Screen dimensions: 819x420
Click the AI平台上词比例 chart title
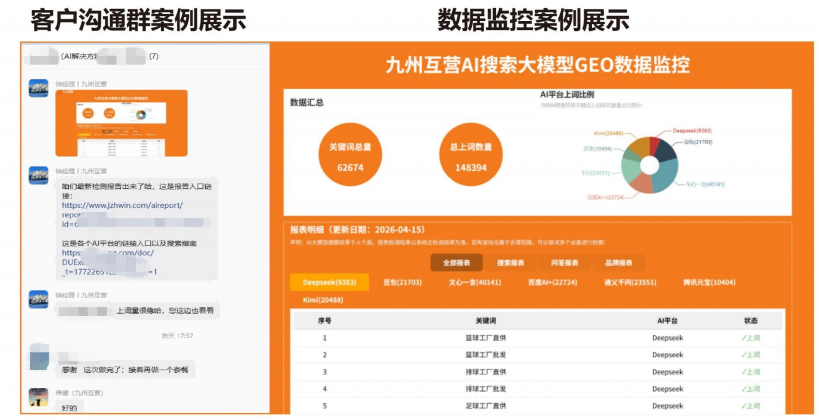coord(567,95)
